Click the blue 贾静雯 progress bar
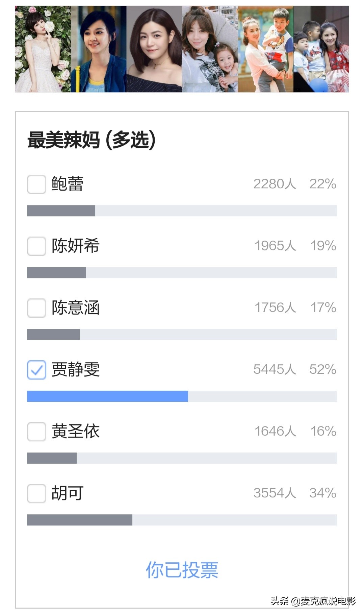This screenshot has height=614, width=364. [107, 396]
